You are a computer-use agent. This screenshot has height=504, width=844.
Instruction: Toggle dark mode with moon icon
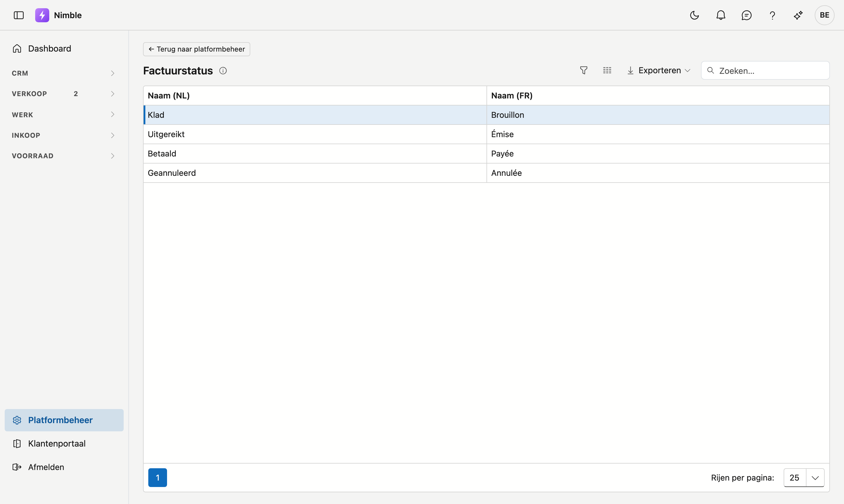[x=694, y=15]
